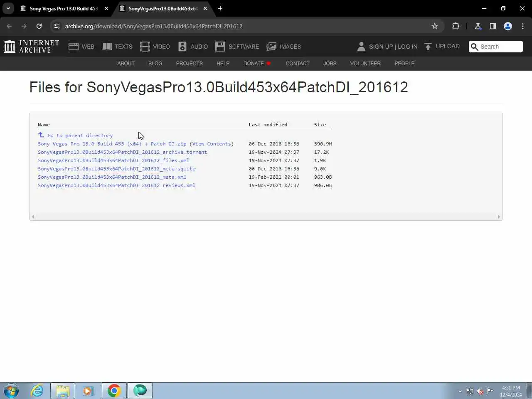
Task: Open the PEOPLE menu item
Action: [404, 64]
